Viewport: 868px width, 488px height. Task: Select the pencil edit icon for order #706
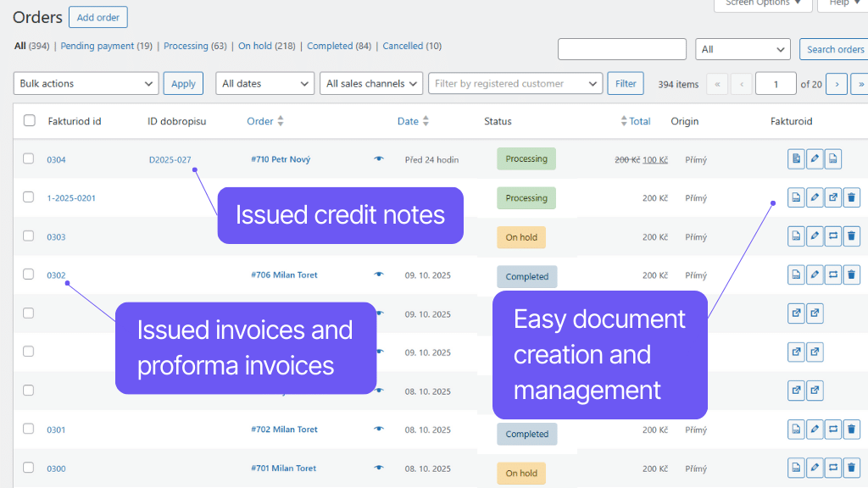(815, 274)
